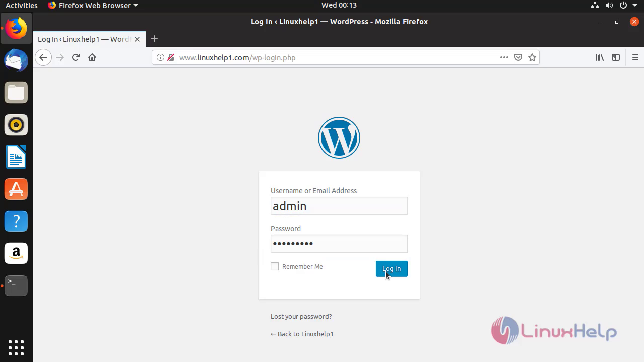Click the address bar URL

(x=237, y=57)
